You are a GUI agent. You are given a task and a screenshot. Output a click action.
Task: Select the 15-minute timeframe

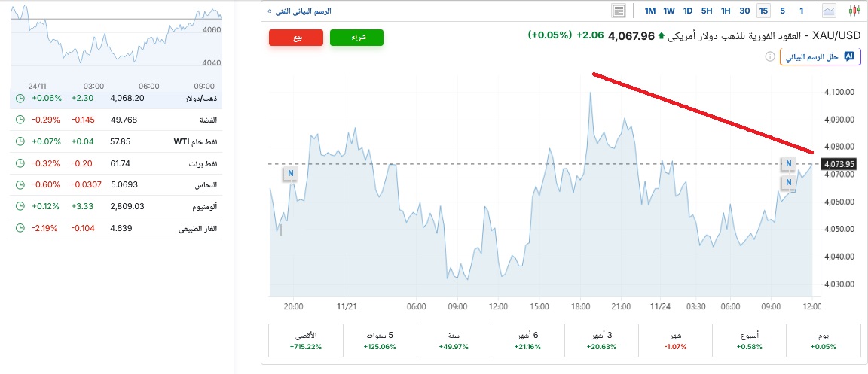[764, 11]
